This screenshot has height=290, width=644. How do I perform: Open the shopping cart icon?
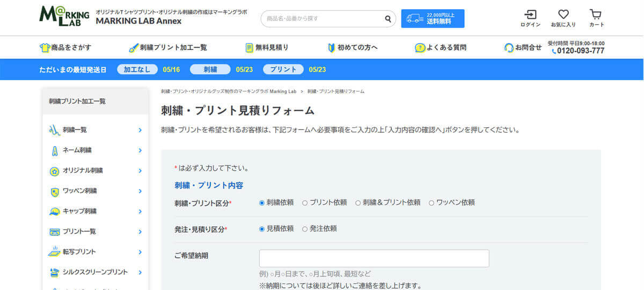point(596,15)
